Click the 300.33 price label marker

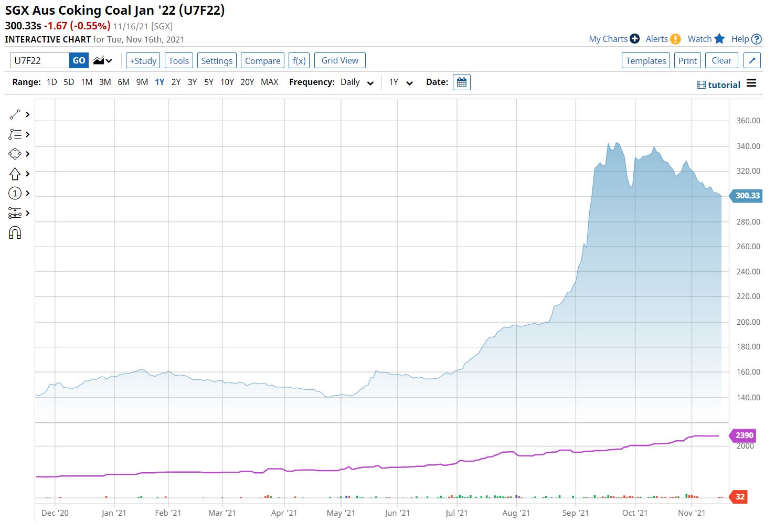[747, 196]
